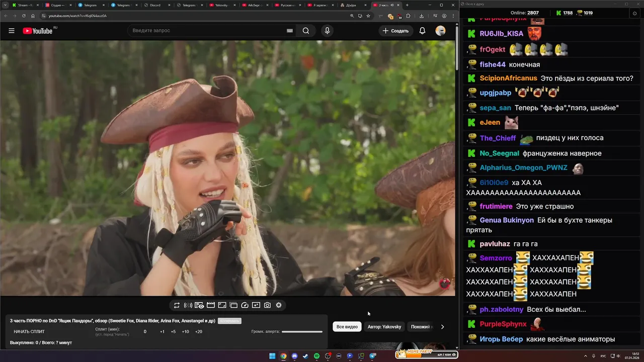Switch to the Студия browser tab
Image resolution: width=644 pixels, height=362 pixels.
(59, 5)
